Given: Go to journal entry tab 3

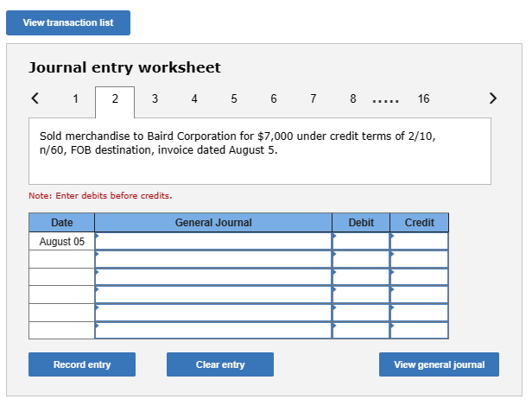Looking at the screenshot, I should tap(155, 98).
